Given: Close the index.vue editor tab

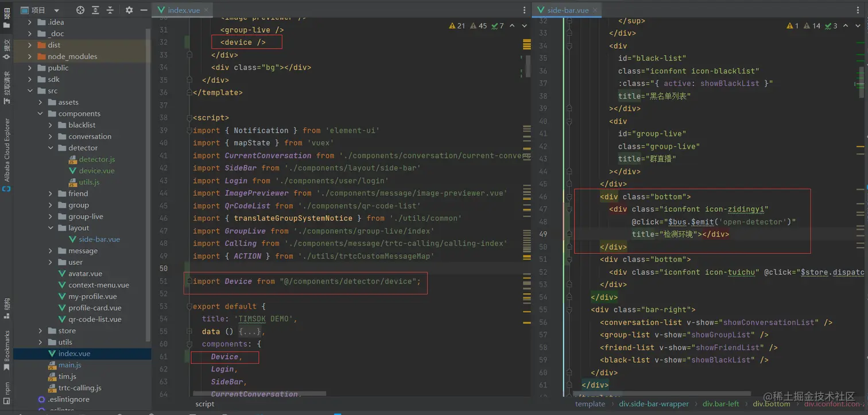Looking at the screenshot, I should tap(205, 10).
